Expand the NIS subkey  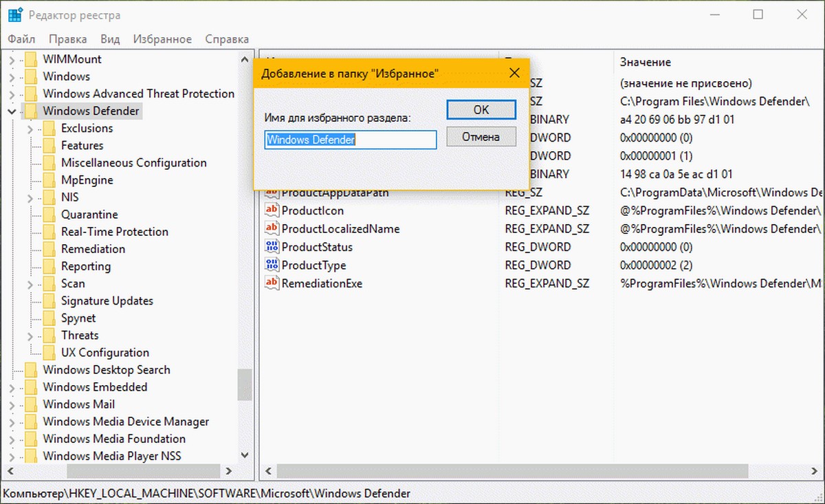tap(30, 197)
